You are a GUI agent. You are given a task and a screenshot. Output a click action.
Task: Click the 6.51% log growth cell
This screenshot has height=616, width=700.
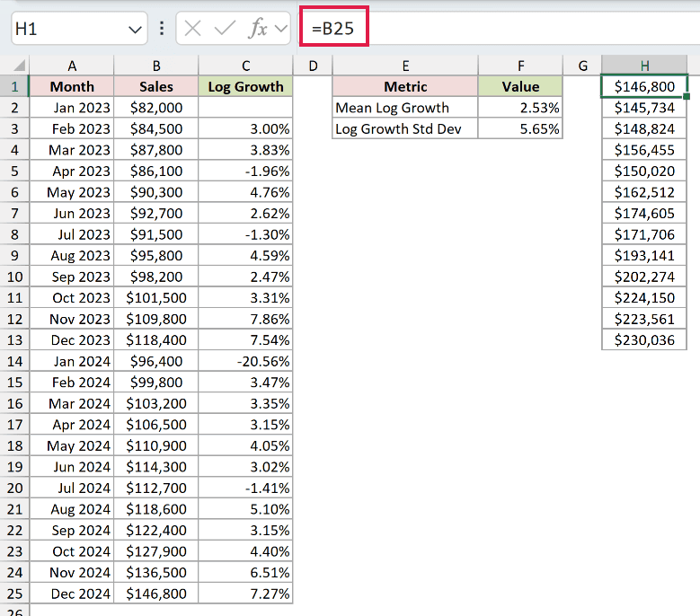pyautogui.click(x=245, y=572)
